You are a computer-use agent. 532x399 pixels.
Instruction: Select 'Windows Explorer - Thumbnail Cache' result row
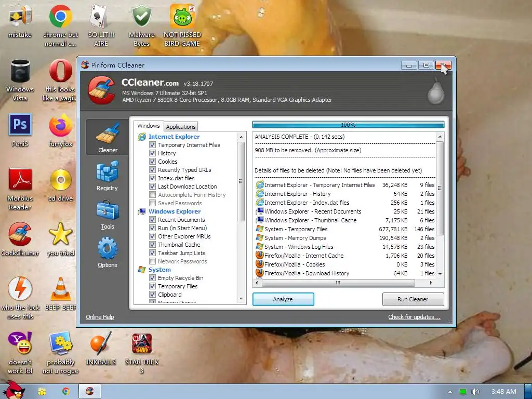pyautogui.click(x=345, y=220)
